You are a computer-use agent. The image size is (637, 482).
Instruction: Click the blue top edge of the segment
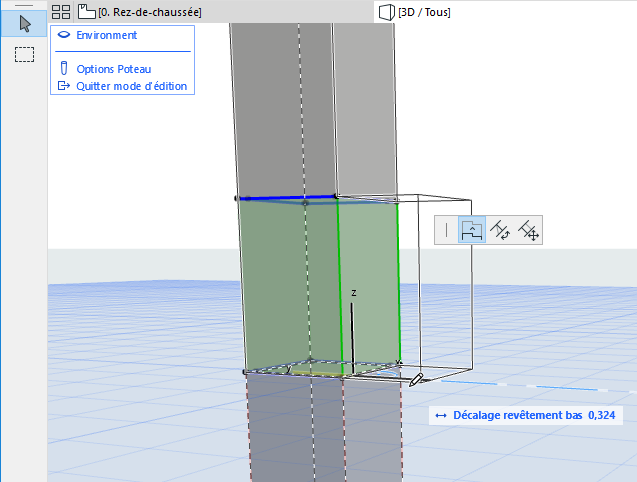pyautogui.click(x=286, y=198)
